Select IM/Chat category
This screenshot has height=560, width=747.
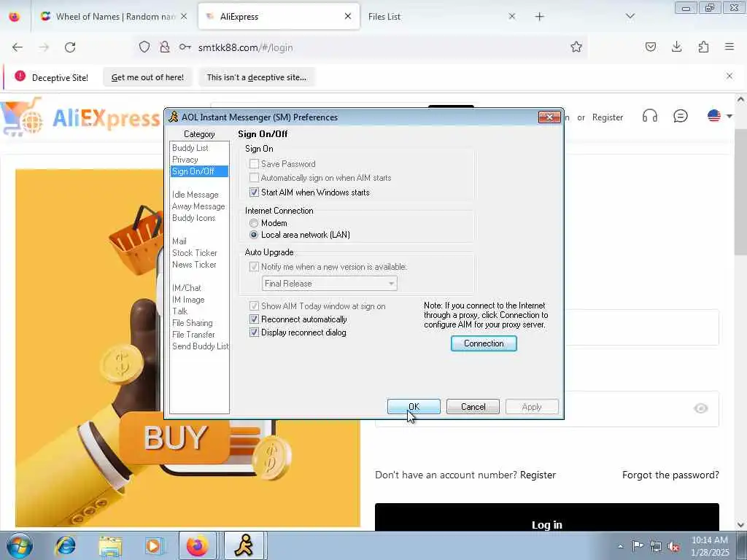tap(186, 287)
